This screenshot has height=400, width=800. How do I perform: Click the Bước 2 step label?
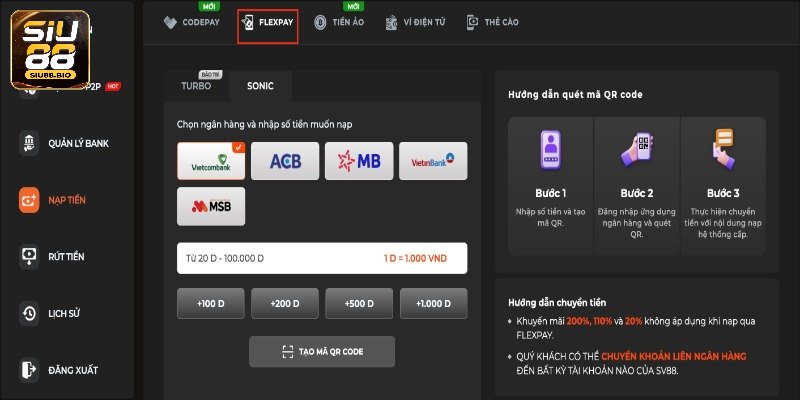point(637,193)
